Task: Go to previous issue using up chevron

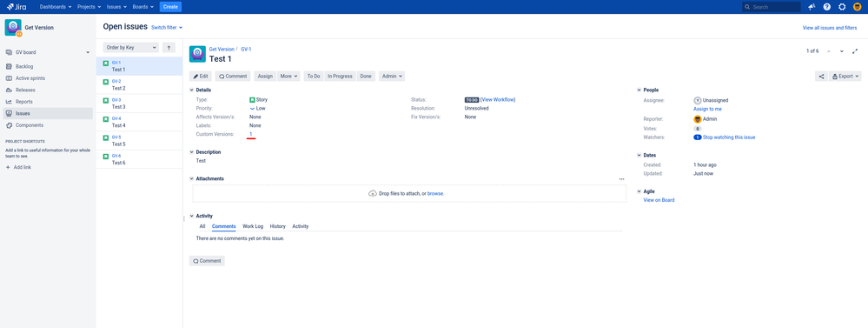Action: (829, 51)
